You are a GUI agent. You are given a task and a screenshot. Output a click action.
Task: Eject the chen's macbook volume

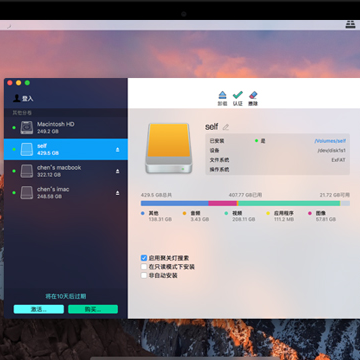click(x=117, y=171)
